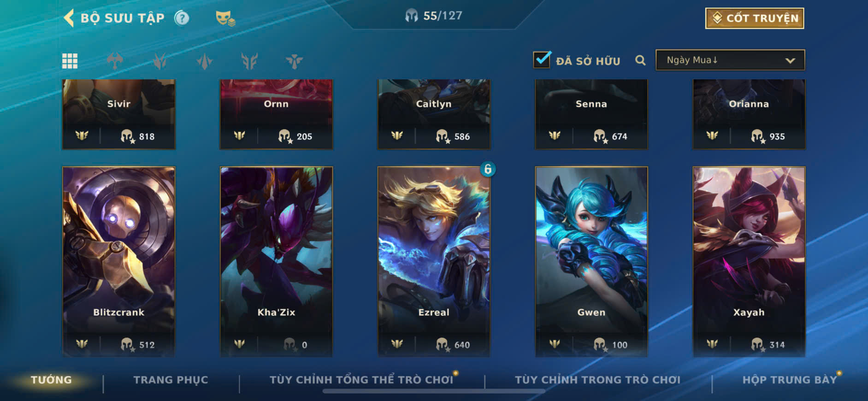Open the Hộp Trưng Bày tab
The height and width of the screenshot is (401, 868).
(x=789, y=380)
